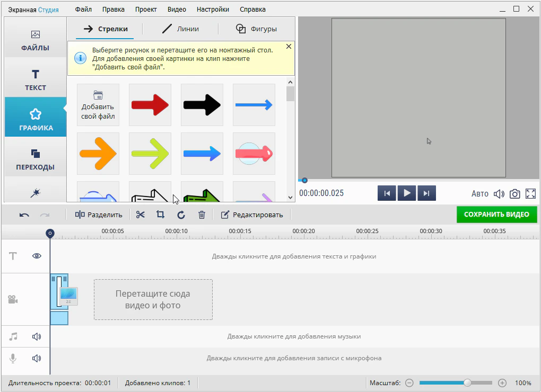This screenshot has height=392, width=541.
Task: Enter fullscreen preview mode
Action: (x=530, y=194)
